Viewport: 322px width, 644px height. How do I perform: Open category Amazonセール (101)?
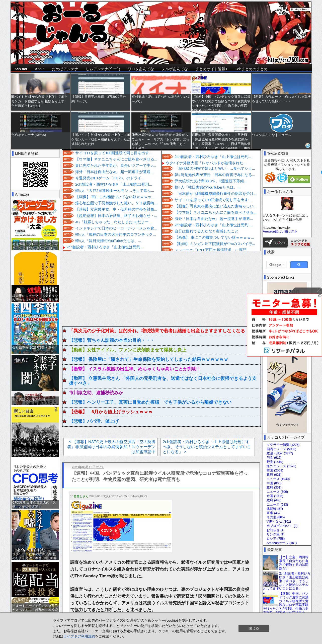282,543
